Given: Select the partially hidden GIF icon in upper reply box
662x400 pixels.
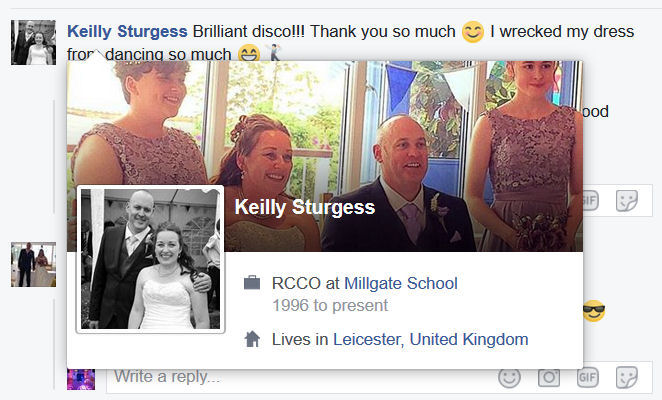Looking at the screenshot, I should [x=591, y=201].
